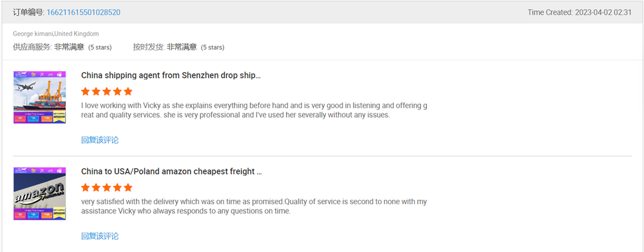This screenshot has height=252, width=644.
Task: Click the 按时发货 rating label
Action: pos(149,47)
